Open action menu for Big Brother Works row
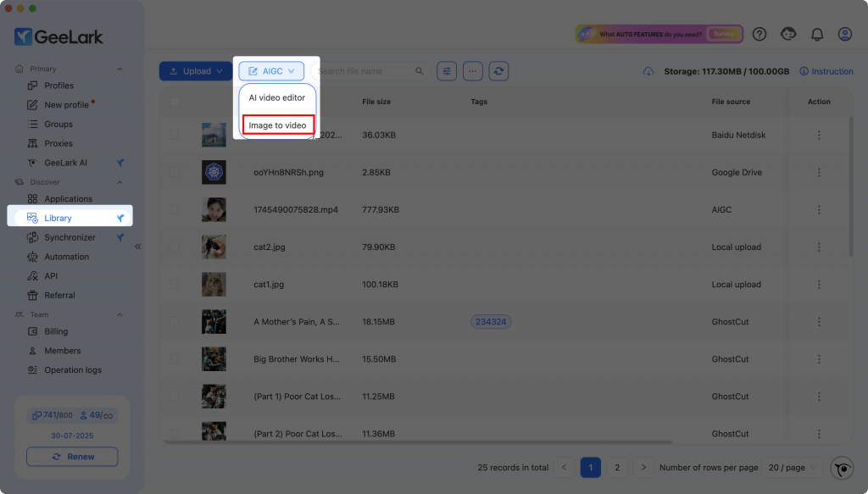Screen dimensions: 868x494 click(819, 359)
